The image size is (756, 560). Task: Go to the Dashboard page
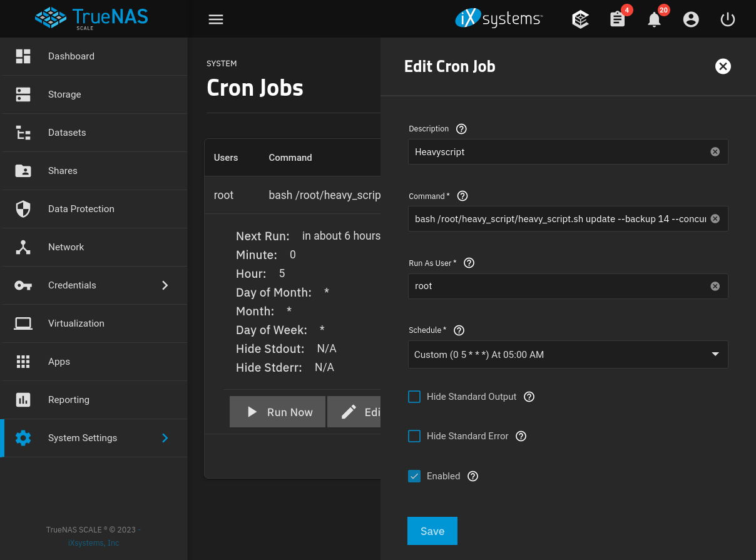(71, 56)
